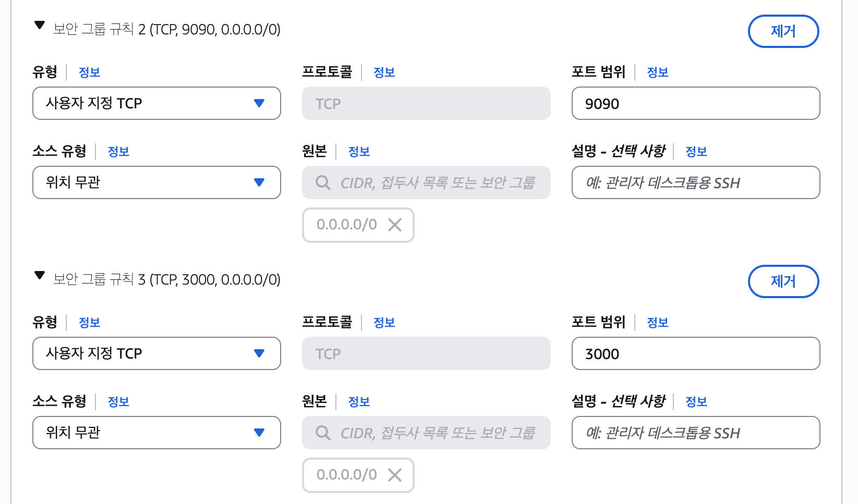
Task: Remove 0.0.0.0/0 source chip in rule 3
Action: pos(395,475)
